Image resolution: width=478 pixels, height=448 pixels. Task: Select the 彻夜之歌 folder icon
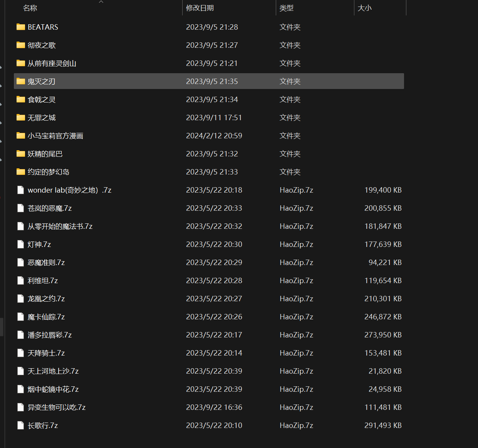pyautogui.click(x=21, y=45)
